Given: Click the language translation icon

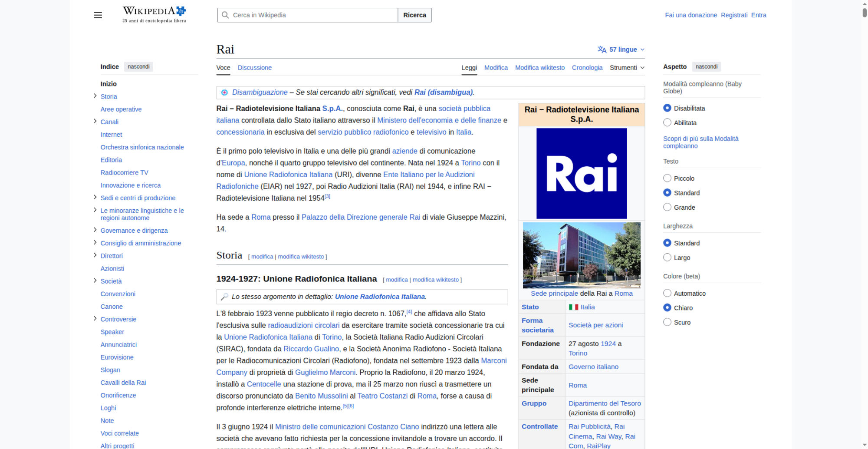Looking at the screenshot, I should click(x=602, y=50).
